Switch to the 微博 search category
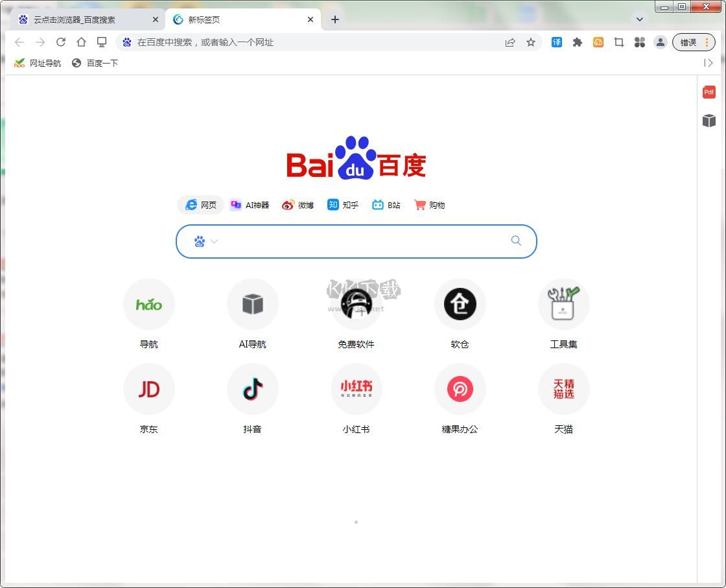 click(298, 205)
